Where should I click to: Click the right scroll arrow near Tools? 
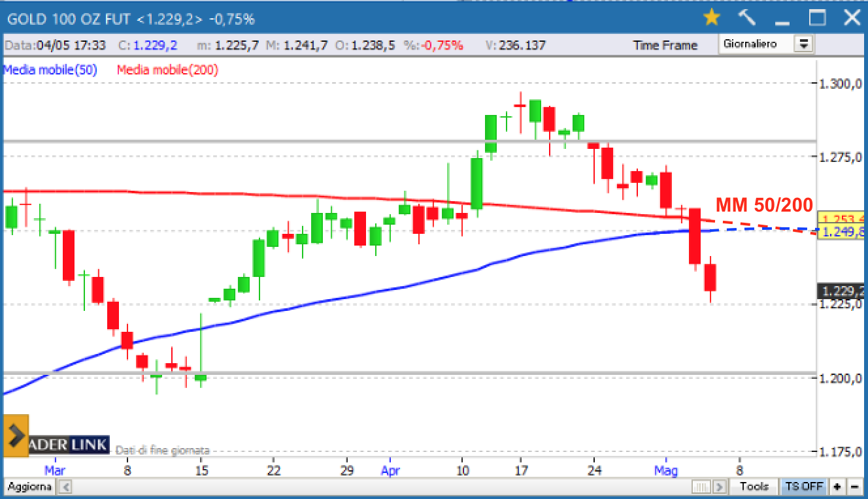719,487
